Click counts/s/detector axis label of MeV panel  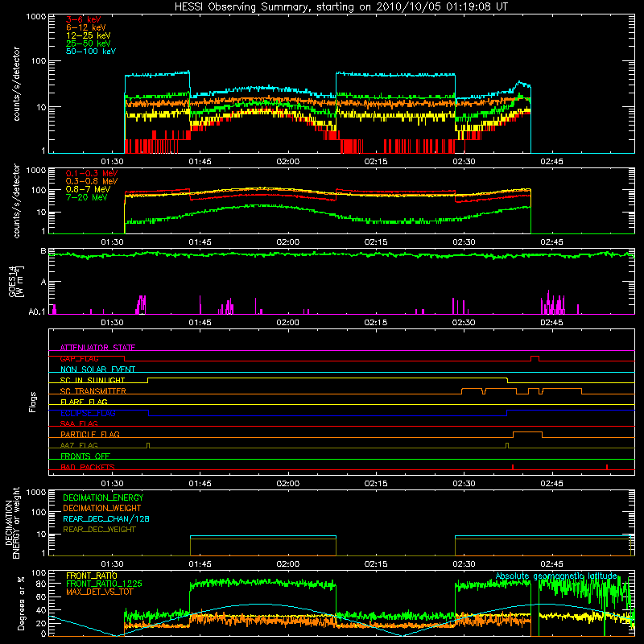[x=16, y=201]
